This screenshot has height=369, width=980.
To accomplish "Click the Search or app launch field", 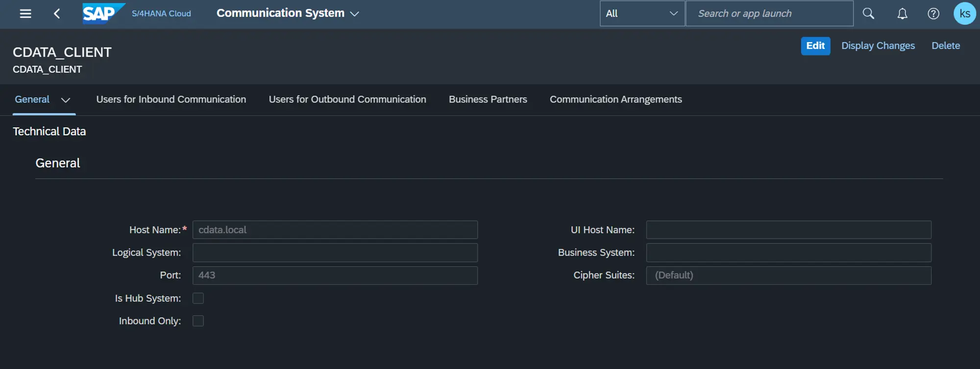I will click(x=769, y=14).
